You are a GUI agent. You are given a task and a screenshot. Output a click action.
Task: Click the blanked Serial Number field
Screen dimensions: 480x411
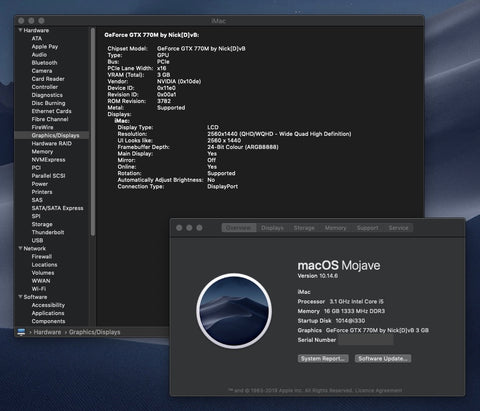coord(366,340)
